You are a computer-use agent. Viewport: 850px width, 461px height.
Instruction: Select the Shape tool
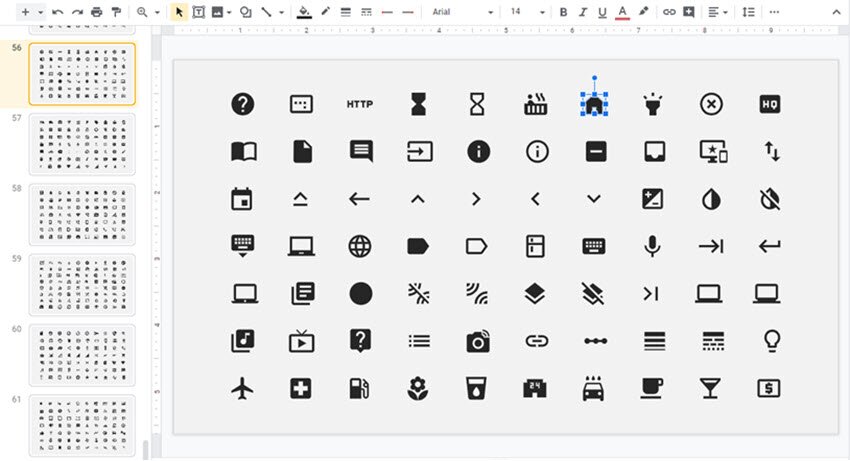245,12
